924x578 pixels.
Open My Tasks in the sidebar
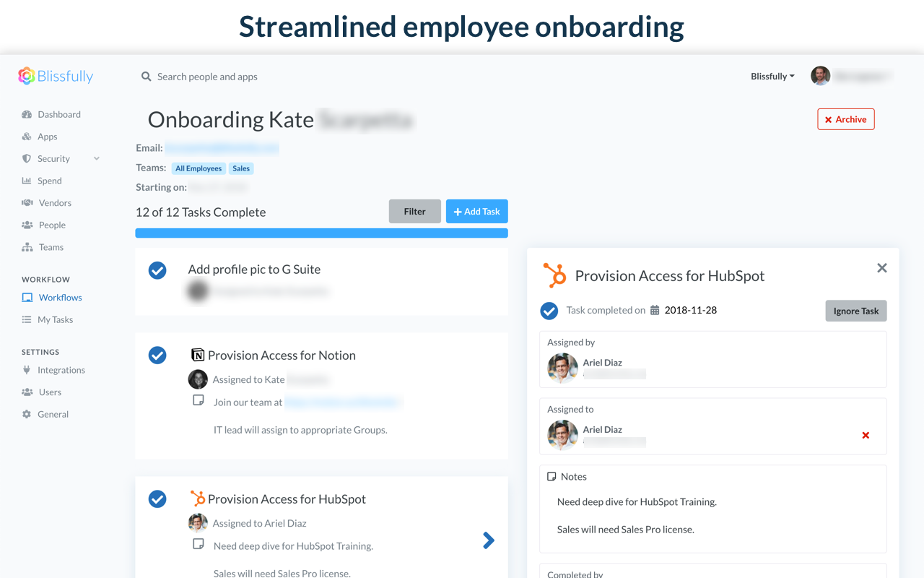(x=55, y=319)
